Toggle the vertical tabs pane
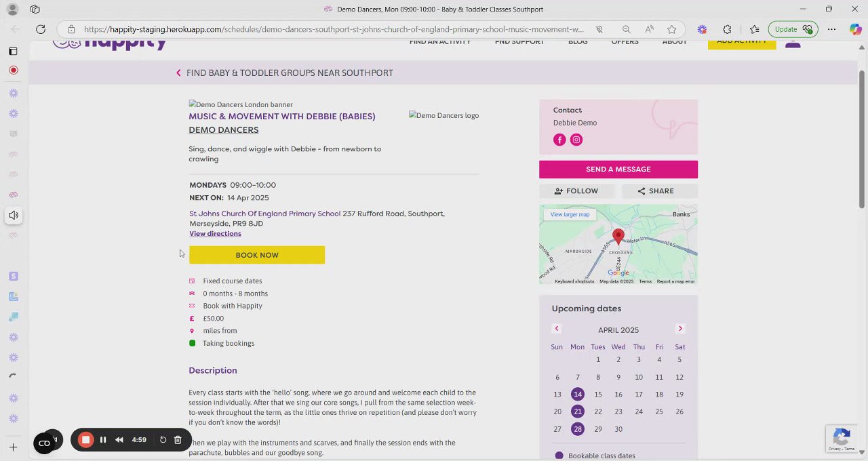This screenshot has width=868, height=461. coord(13,51)
